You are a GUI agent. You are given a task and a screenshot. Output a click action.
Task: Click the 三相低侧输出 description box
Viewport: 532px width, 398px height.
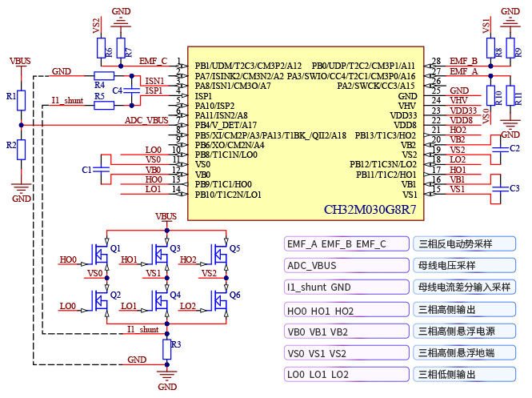pos(453,374)
